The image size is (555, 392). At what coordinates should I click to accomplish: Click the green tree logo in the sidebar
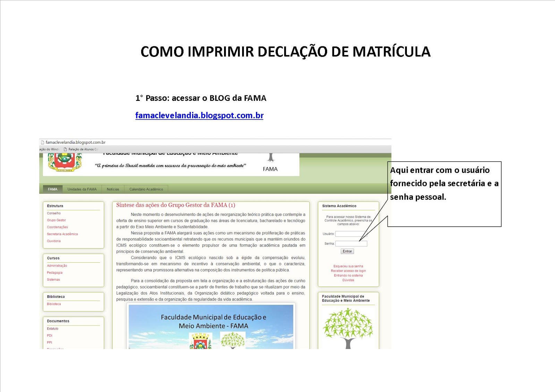click(x=348, y=328)
